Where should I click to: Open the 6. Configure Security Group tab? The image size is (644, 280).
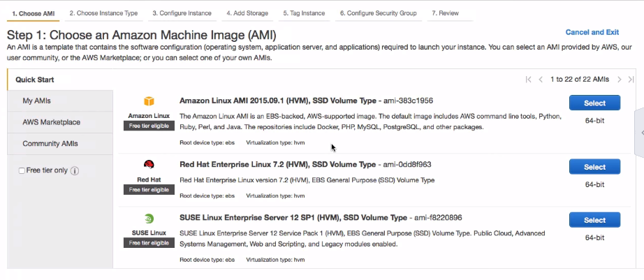(x=379, y=13)
